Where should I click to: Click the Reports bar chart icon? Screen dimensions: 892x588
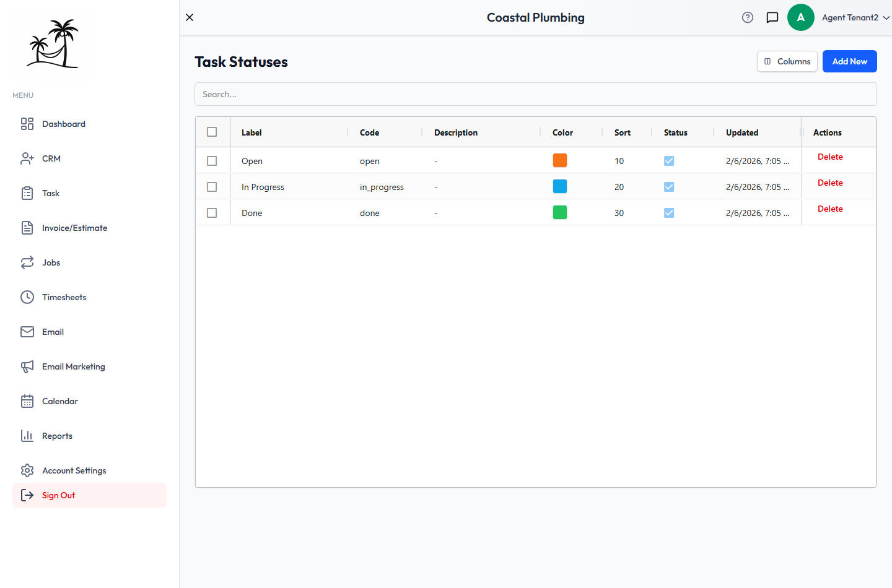click(27, 436)
